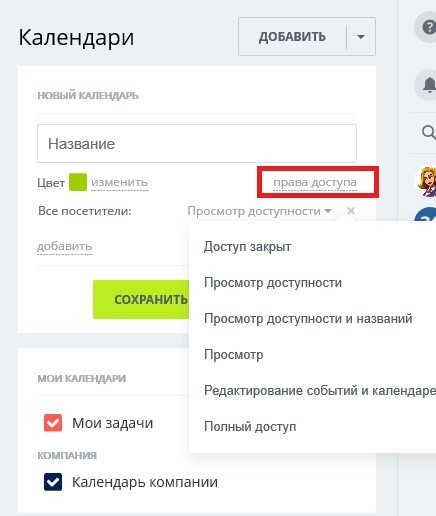Click the Мои задачи calendar label
Image resolution: width=436 pixels, height=516 pixels.
pyautogui.click(x=112, y=423)
